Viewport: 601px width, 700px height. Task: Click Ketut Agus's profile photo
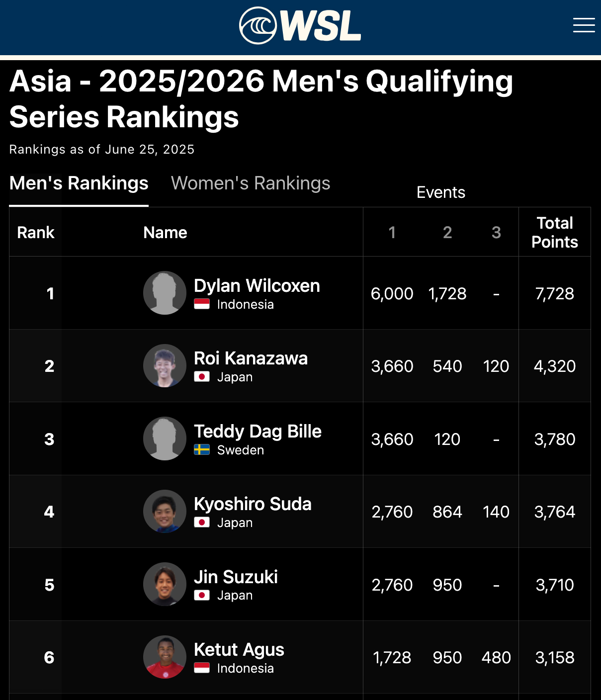click(x=165, y=657)
